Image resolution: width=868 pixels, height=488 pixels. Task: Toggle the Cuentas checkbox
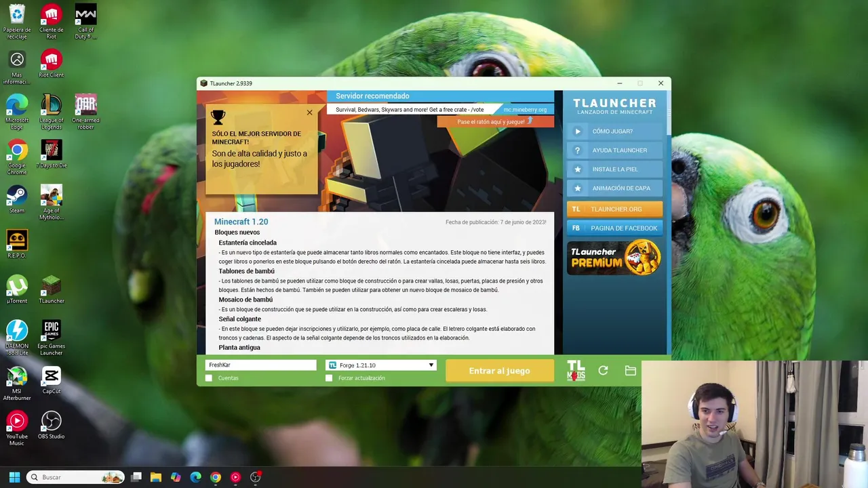click(209, 378)
